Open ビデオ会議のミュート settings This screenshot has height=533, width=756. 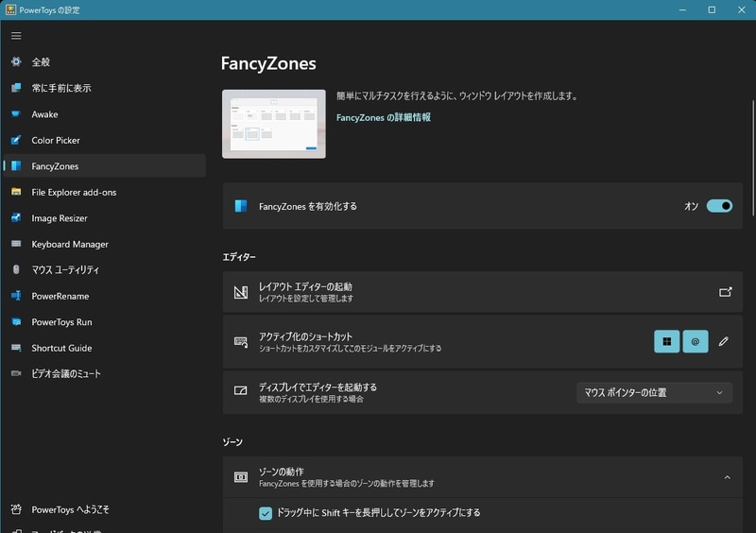click(x=105, y=373)
